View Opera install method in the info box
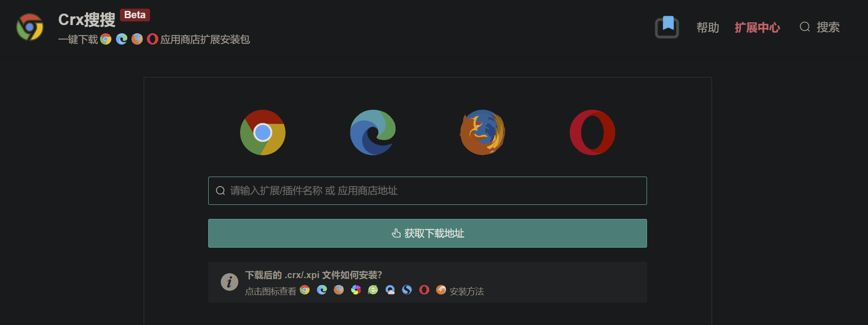The height and width of the screenshot is (325, 868). point(424,290)
